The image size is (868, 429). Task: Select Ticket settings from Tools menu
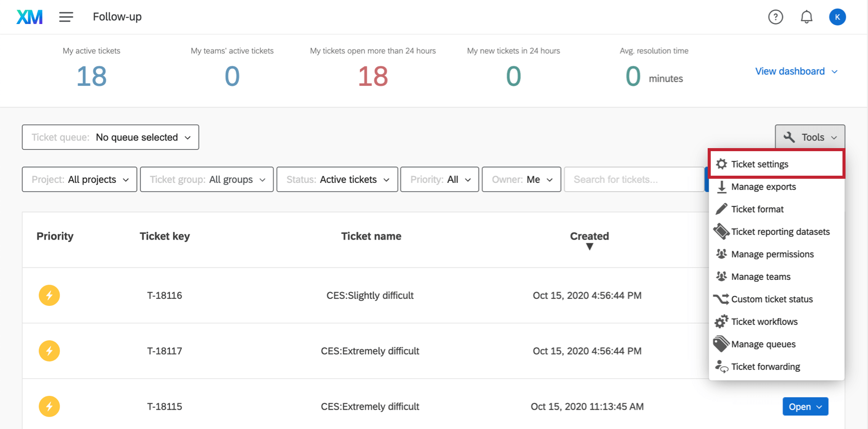[x=777, y=164]
